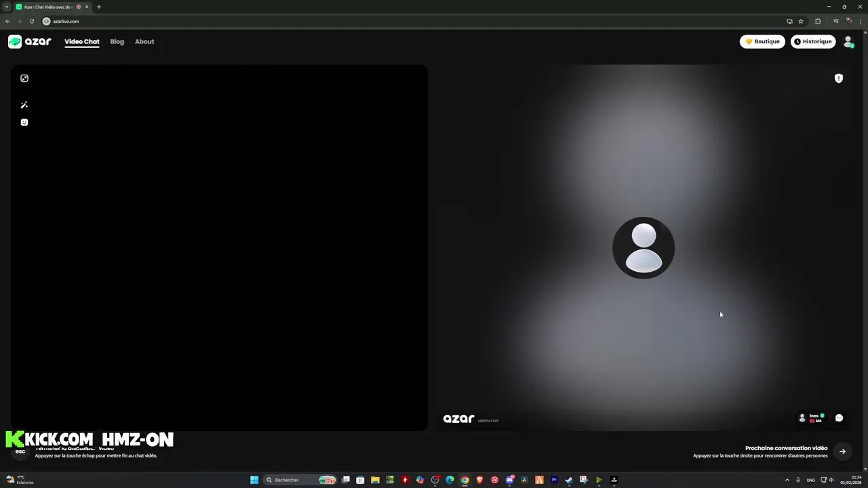Image resolution: width=868 pixels, height=488 pixels.
Task: Open the About page
Action: [x=144, y=41]
